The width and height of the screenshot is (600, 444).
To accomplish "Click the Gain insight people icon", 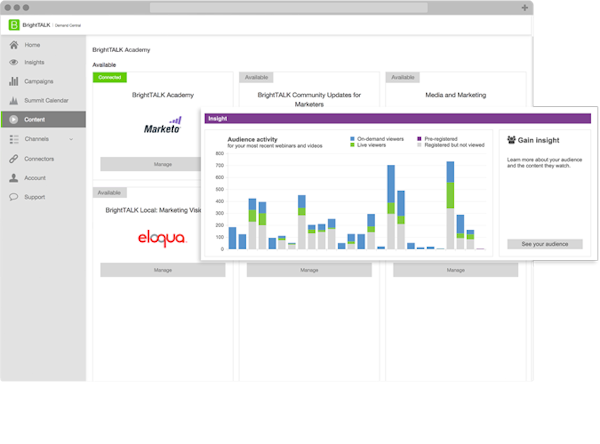I will tap(511, 140).
